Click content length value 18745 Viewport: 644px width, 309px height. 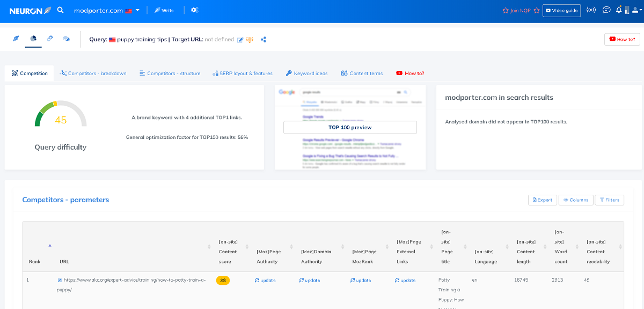(x=522, y=280)
